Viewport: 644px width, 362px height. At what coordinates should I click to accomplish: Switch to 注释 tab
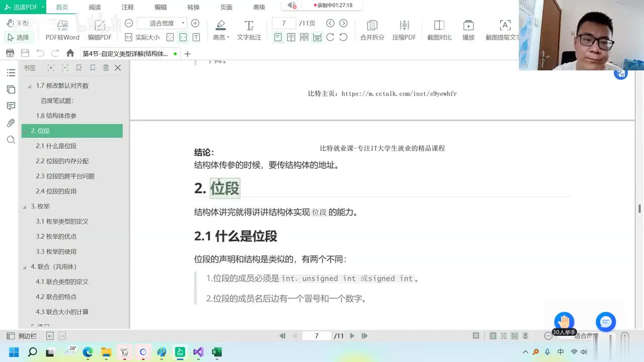click(128, 7)
